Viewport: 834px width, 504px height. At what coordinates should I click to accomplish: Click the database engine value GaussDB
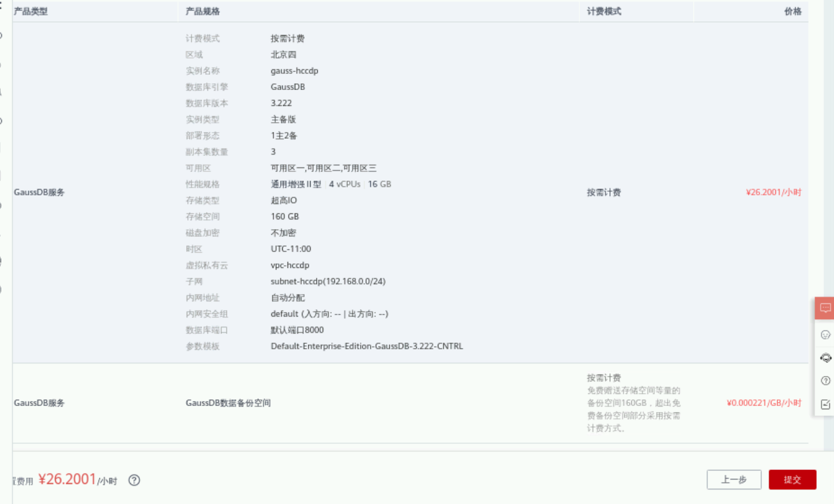coord(288,87)
